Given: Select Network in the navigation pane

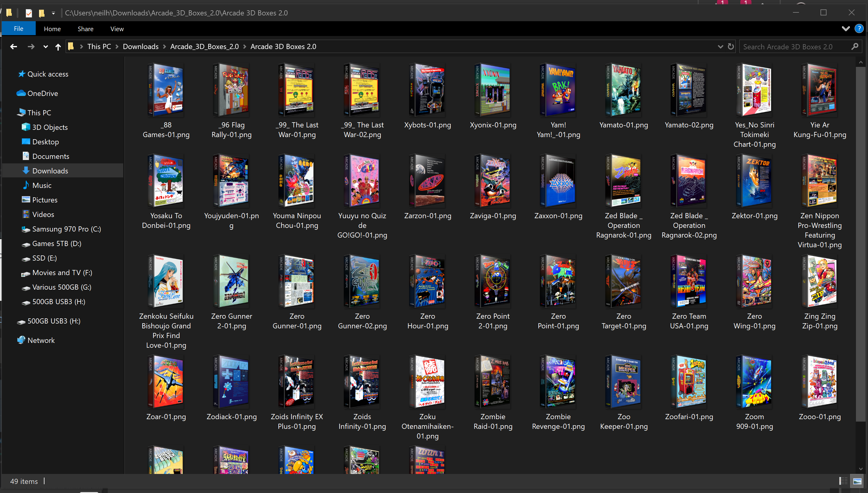Looking at the screenshot, I should point(36,340).
